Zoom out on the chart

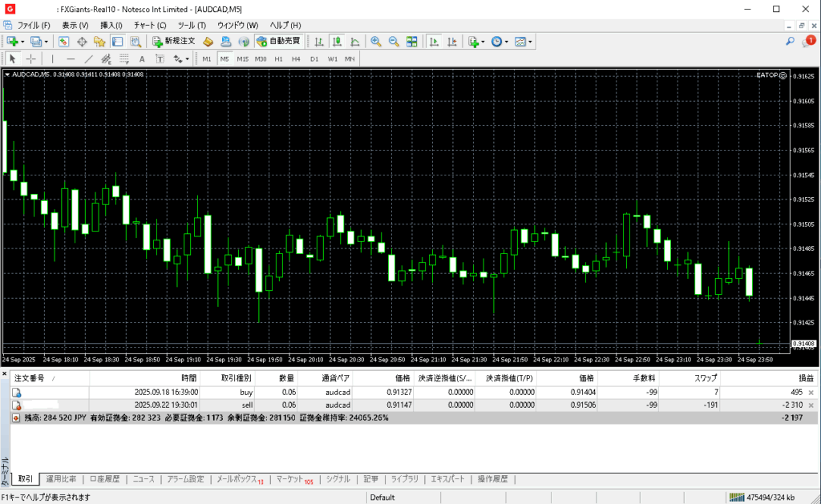coord(394,41)
